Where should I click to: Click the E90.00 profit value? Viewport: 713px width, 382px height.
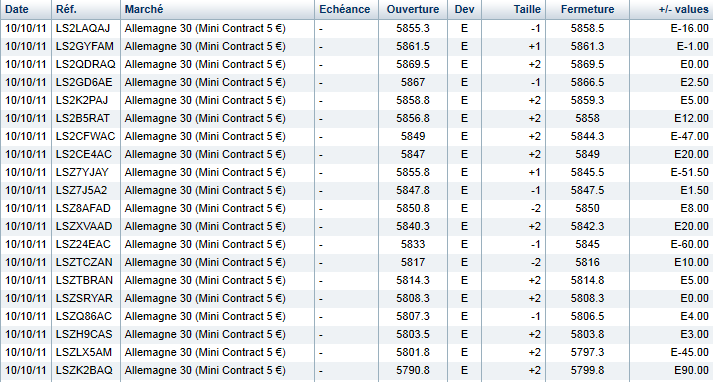(691, 370)
